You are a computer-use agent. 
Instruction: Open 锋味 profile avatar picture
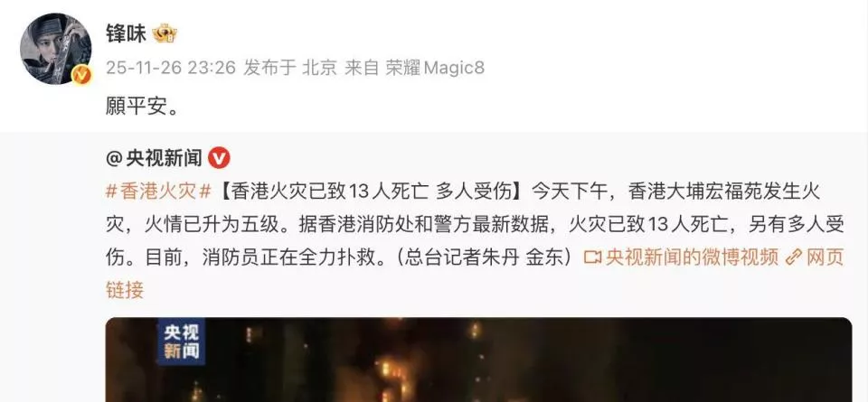click(56, 49)
